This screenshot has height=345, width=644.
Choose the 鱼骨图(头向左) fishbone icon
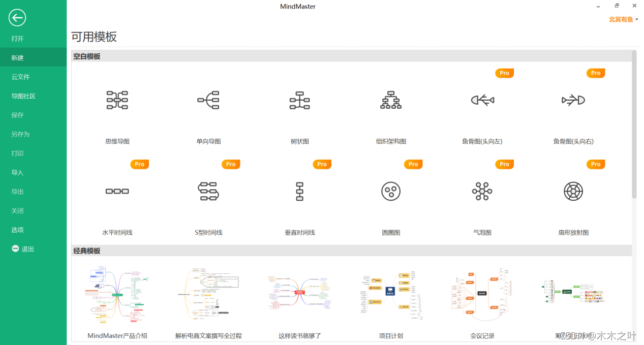[x=482, y=100]
